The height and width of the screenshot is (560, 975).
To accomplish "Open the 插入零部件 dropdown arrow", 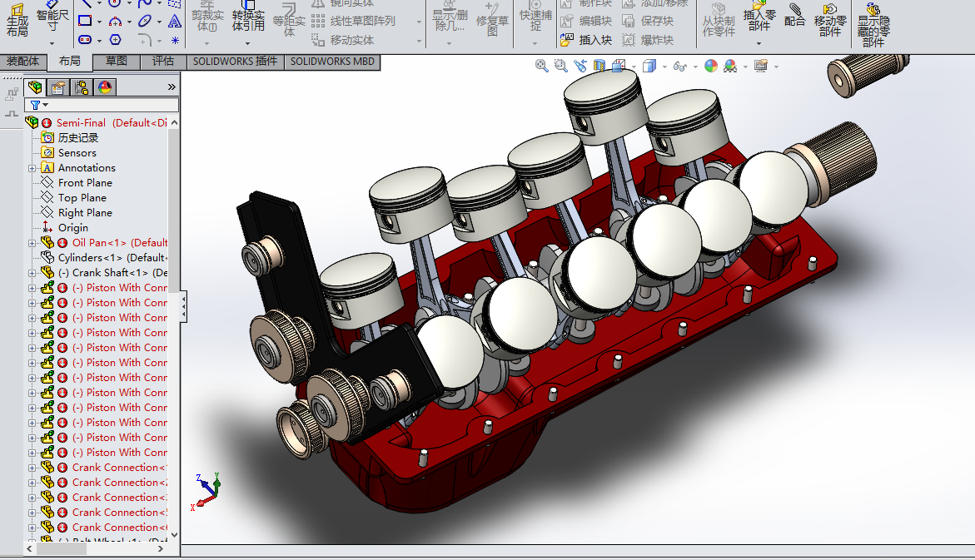I will click(758, 42).
